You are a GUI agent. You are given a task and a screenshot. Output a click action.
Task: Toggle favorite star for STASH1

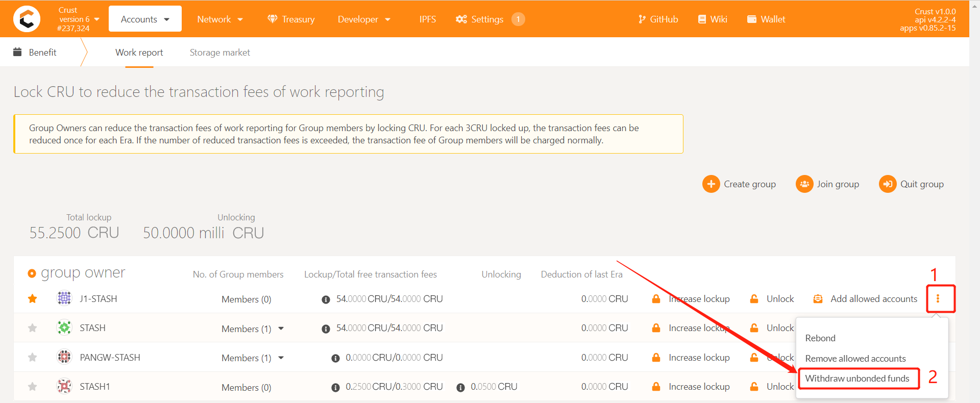33,386
